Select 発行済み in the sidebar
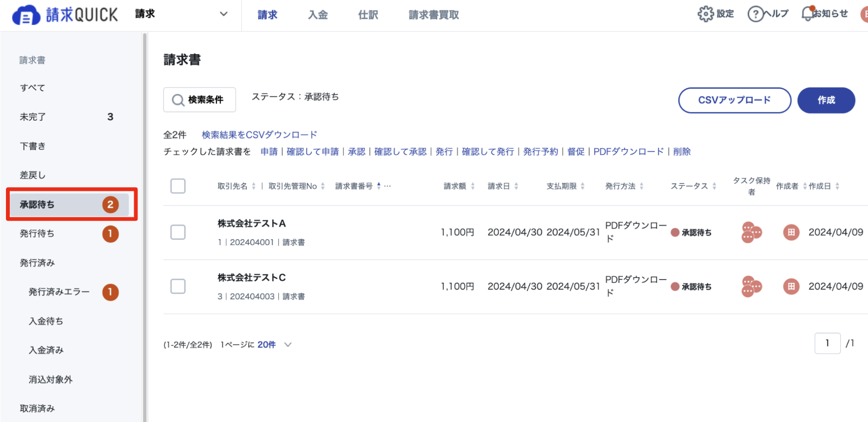Screen dimensions: 868x422 37,263
